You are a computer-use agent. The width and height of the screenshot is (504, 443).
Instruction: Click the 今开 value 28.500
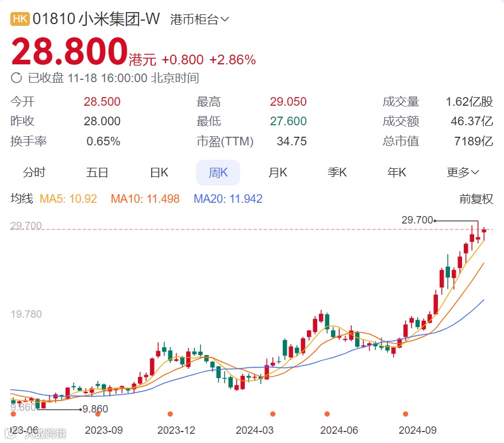(102, 102)
